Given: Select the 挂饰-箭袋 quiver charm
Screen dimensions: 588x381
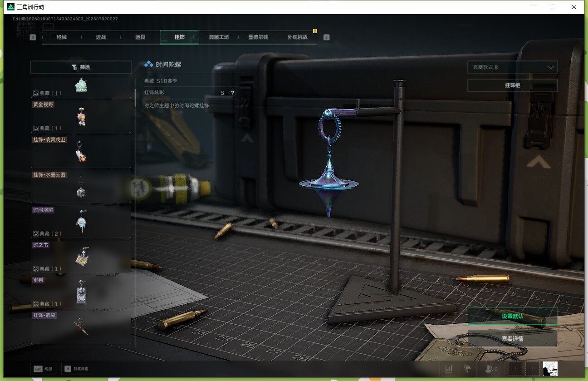Looking at the screenshot, I should tap(81, 327).
